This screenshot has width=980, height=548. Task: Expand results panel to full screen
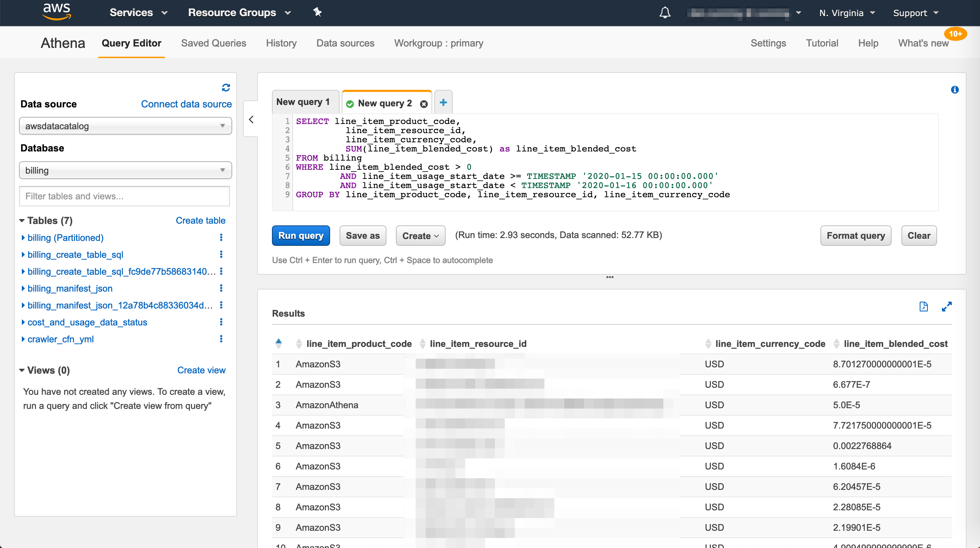(947, 306)
